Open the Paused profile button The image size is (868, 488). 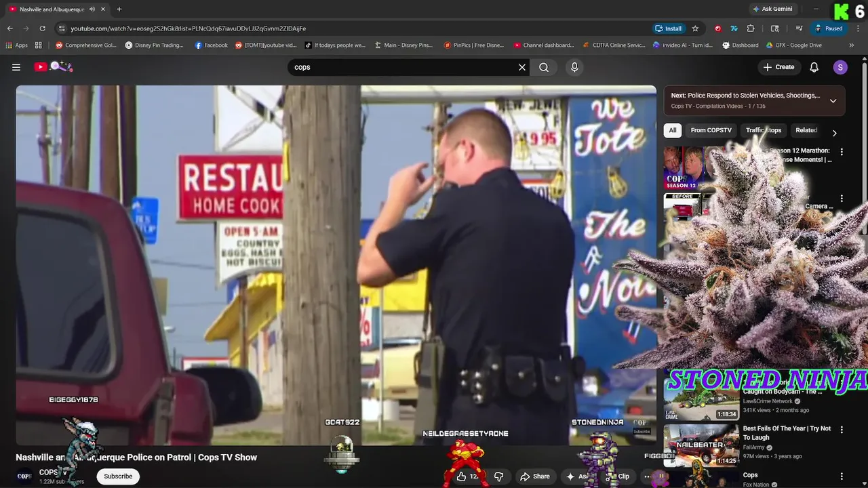[829, 28]
